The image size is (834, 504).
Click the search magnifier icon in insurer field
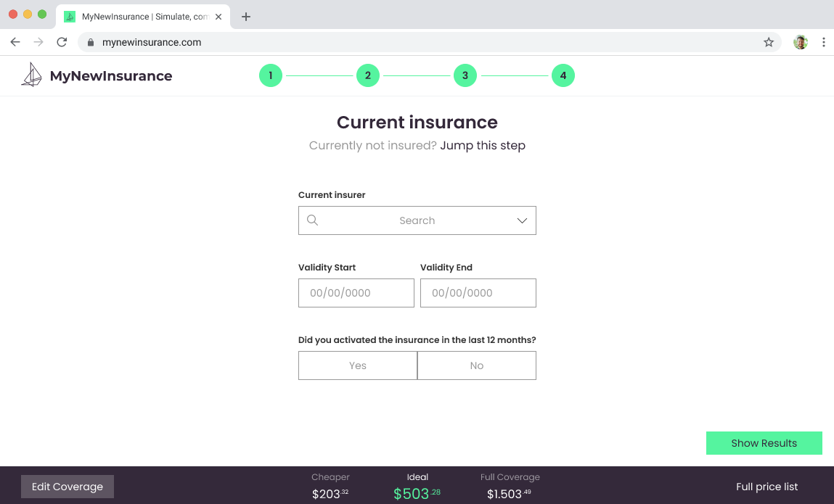point(312,220)
